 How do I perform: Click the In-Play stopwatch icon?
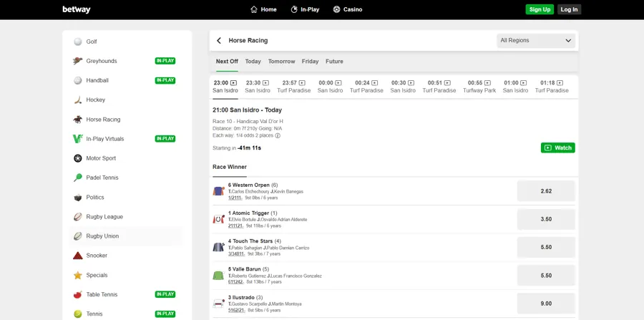click(294, 9)
